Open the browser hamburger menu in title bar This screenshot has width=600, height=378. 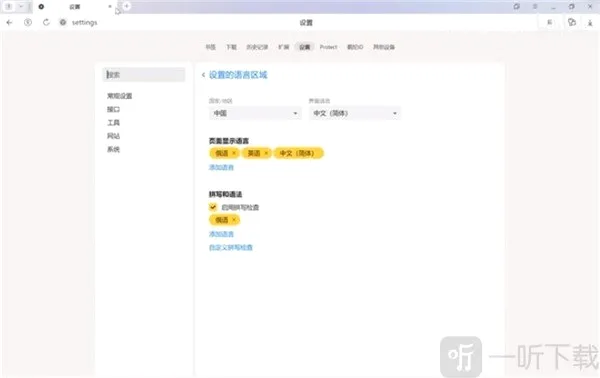(535, 7)
